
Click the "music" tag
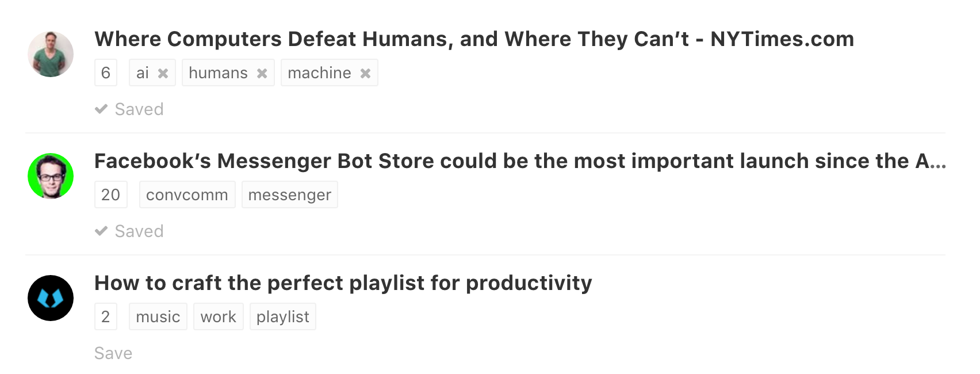click(x=158, y=317)
